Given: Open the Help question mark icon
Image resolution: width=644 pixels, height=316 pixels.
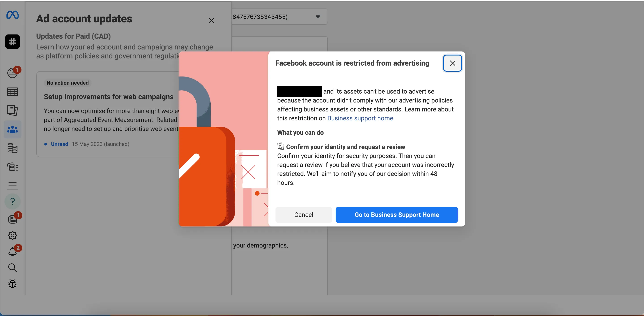Looking at the screenshot, I should (12, 201).
